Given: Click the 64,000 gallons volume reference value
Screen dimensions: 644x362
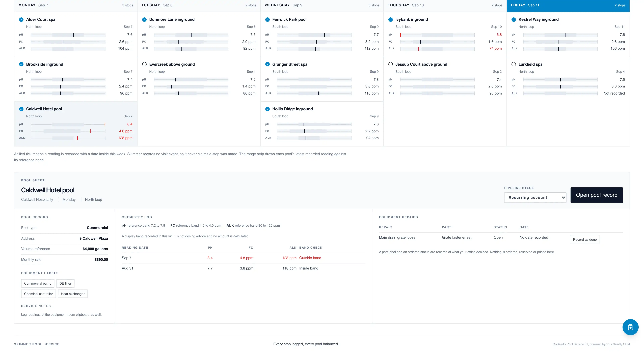Looking at the screenshot, I should 95,249.
